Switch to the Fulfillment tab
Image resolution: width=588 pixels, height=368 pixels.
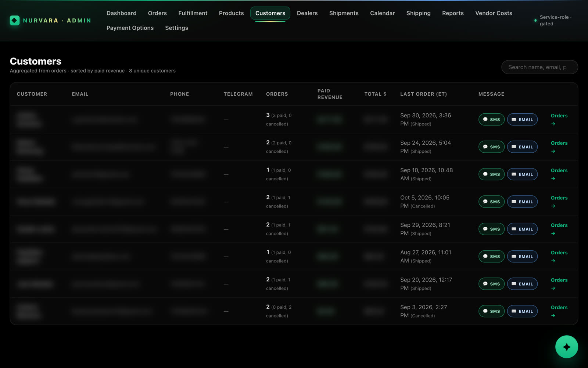coord(193,13)
